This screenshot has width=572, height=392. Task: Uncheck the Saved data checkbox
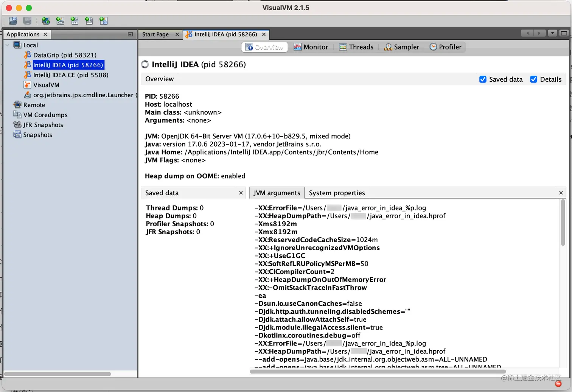pyautogui.click(x=483, y=79)
